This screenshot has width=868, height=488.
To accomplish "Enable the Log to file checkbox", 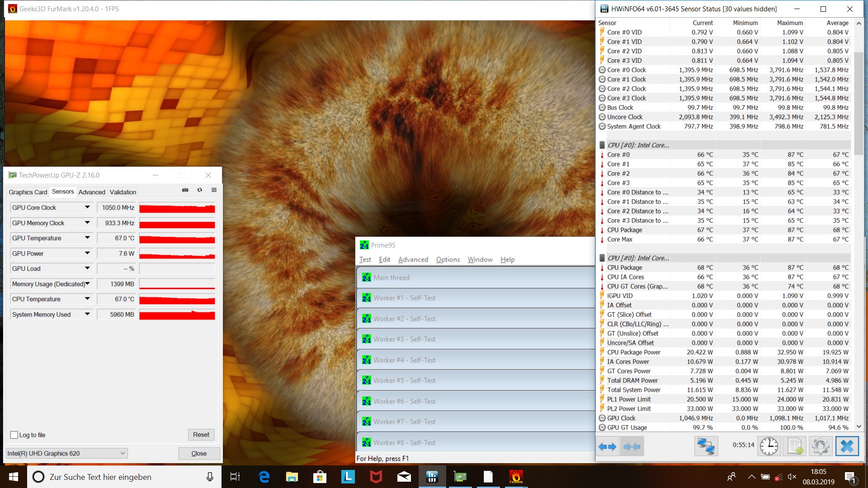I will pos(14,435).
